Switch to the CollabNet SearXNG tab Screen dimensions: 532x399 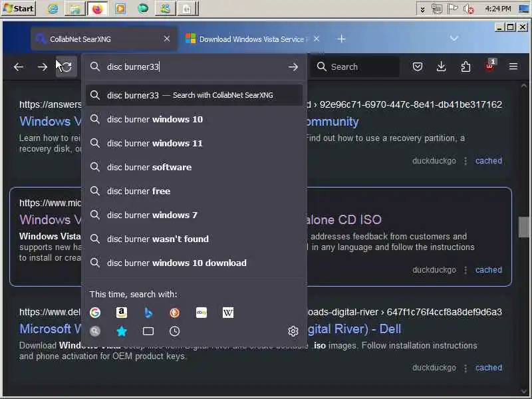pyautogui.click(x=104, y=39)
